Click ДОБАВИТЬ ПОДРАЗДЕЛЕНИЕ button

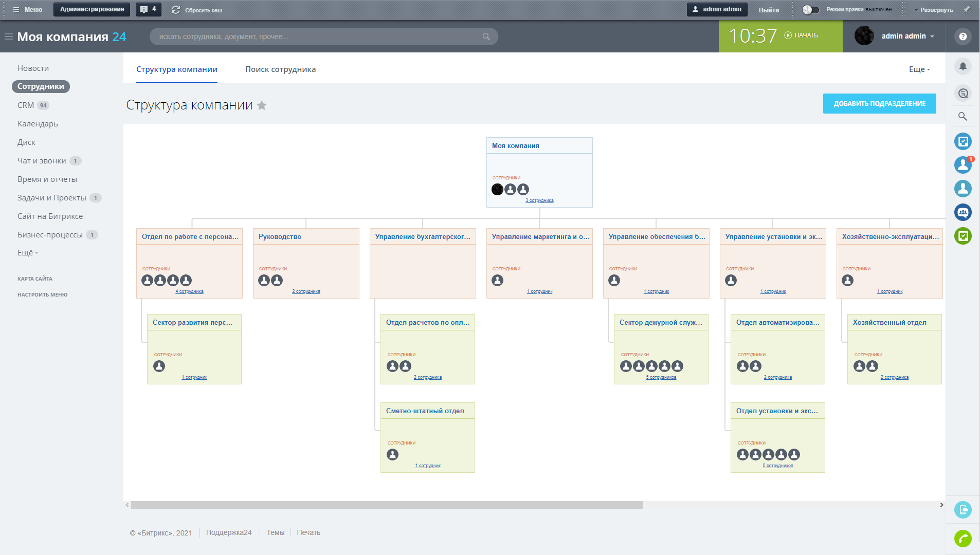(879, 104)
